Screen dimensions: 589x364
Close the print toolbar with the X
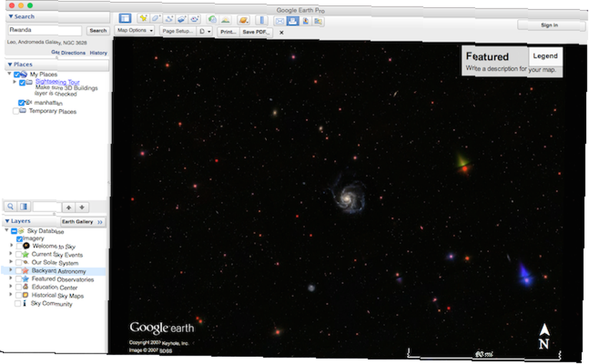tap(282, 32)
